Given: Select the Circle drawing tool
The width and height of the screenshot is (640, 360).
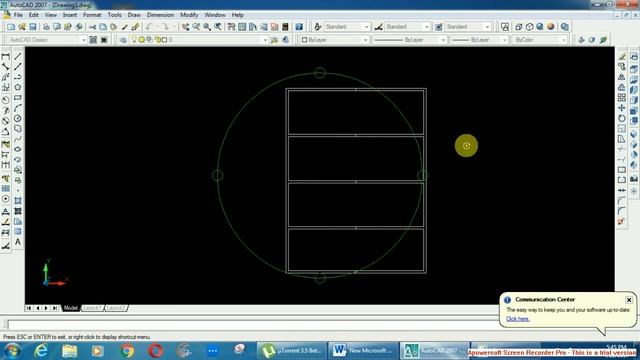Looking at the screenshot, I should (18, 118).
